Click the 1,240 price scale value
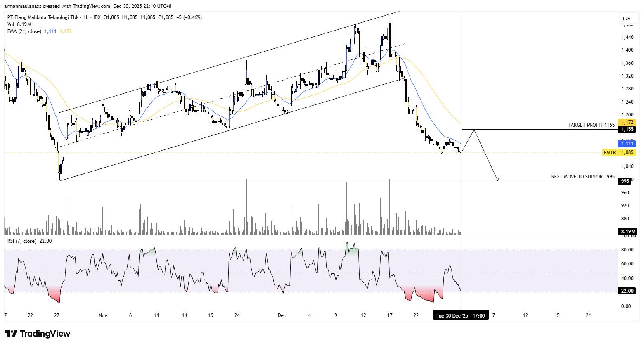This screenshot has height=346, width=644. click(x=627, y=102)
